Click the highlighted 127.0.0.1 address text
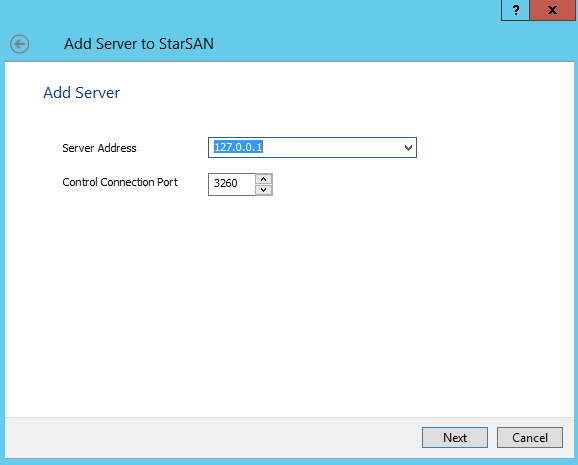The image size is (578, 465). (x=238, y=147)
